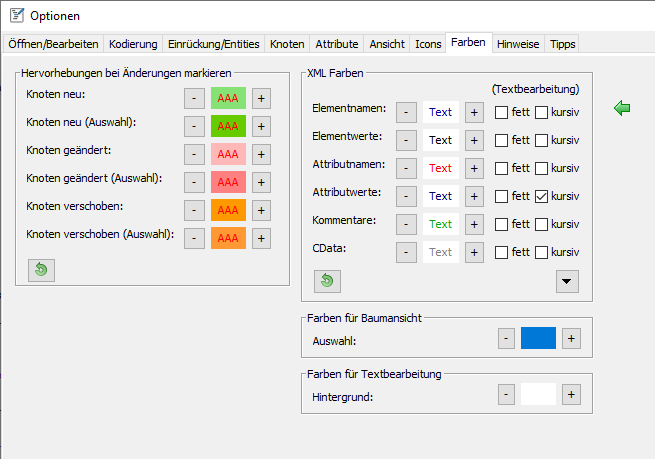Screen dimensions: 655x459
Task: Open the Hinweise tab
Action: tap(518, 44)
